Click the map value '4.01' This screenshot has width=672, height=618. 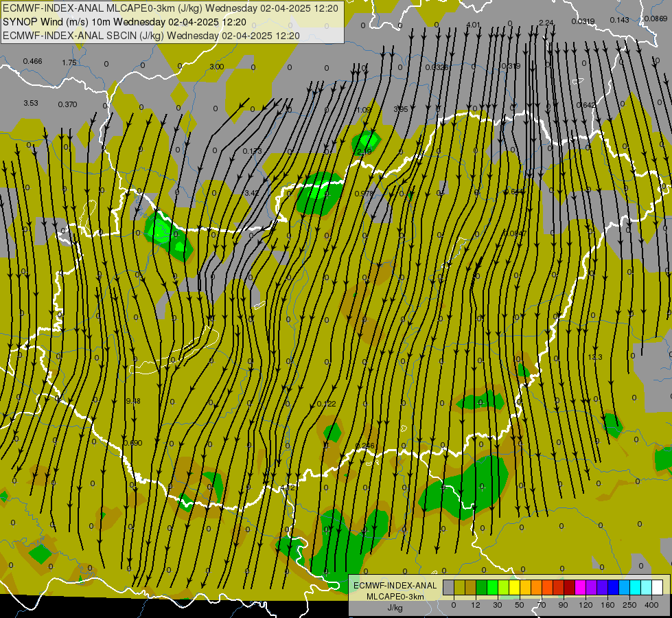(473, 25)
